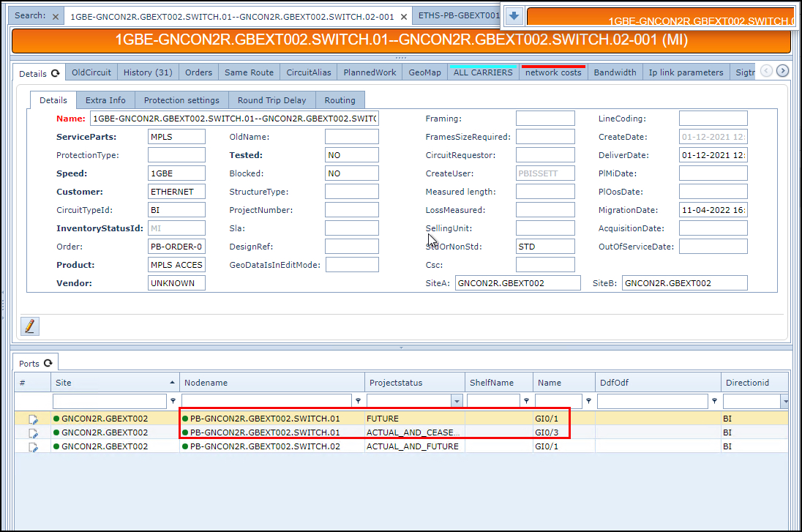Open the Round Trip Delay sub-tab

click(271, 100)
